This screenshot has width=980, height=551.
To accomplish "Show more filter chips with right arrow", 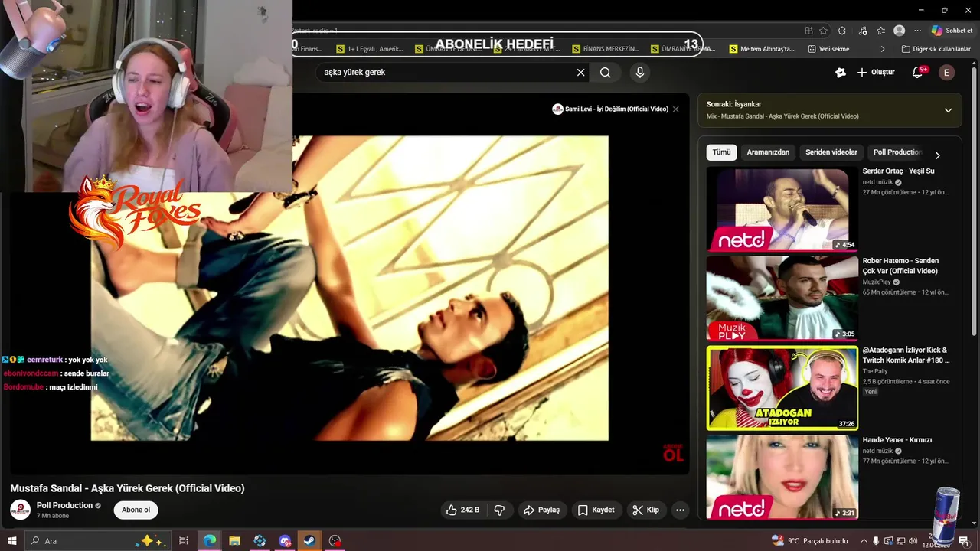I will tap(937, 155).
